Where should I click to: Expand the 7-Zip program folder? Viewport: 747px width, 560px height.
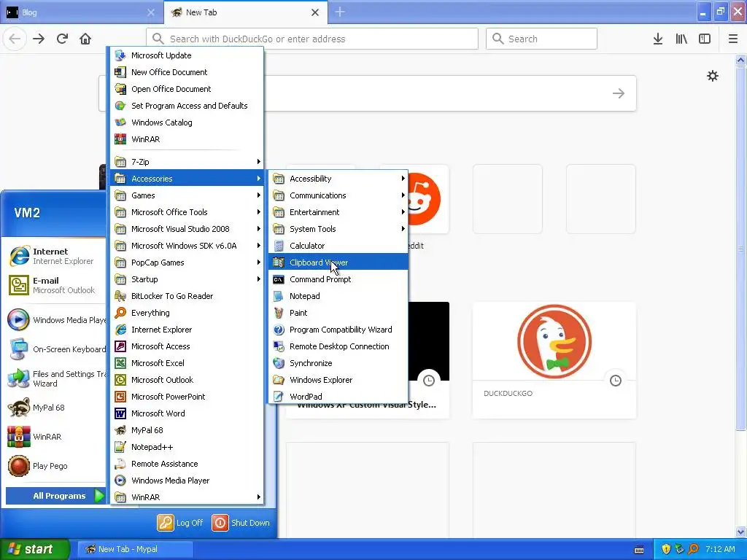(187, 162)
